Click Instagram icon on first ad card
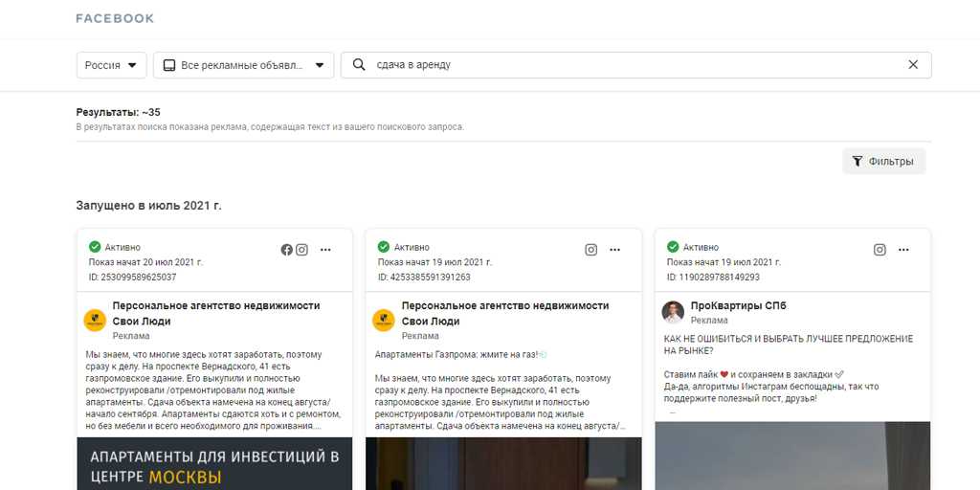This screenshot has height=490, width=980. point(302,250)
